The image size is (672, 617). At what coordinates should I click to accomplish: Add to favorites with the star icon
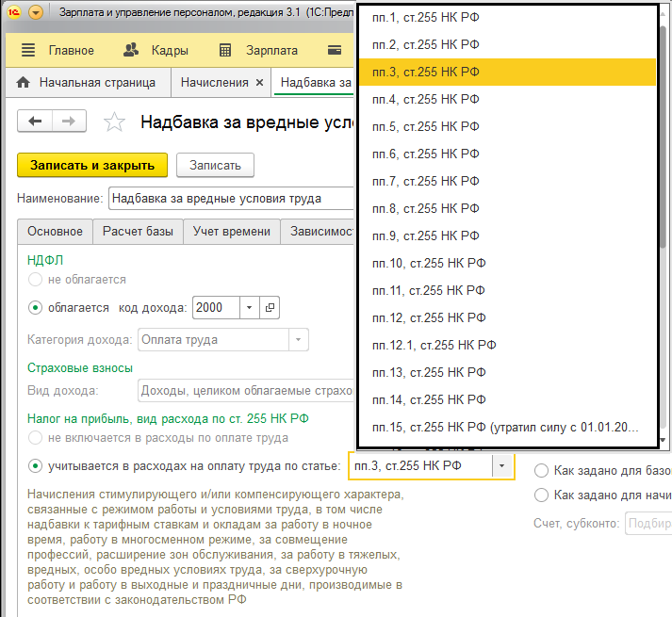point(113,122)
